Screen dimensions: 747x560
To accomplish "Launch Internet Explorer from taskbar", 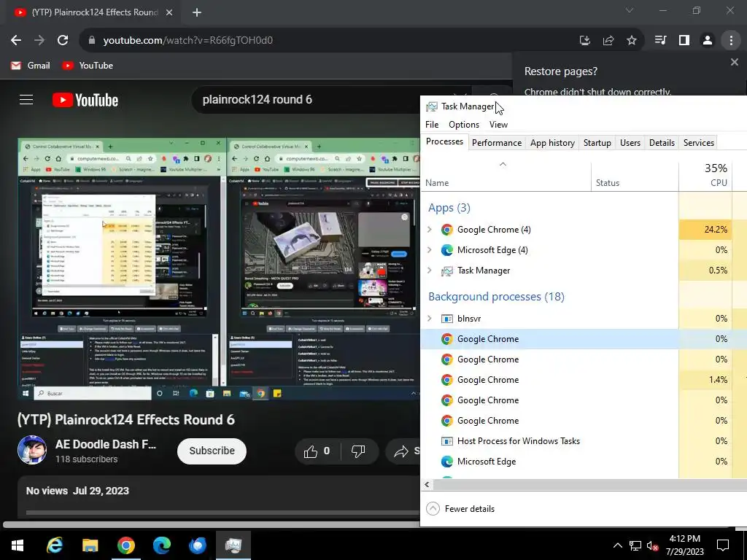I will 54,545.
